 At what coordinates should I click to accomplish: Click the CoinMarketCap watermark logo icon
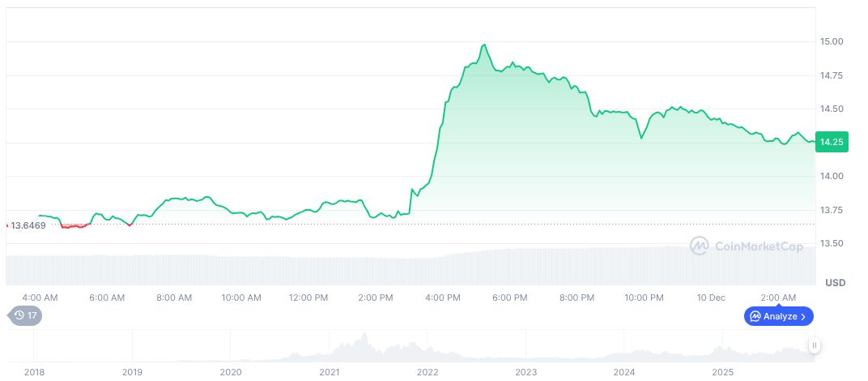point(700,245)
